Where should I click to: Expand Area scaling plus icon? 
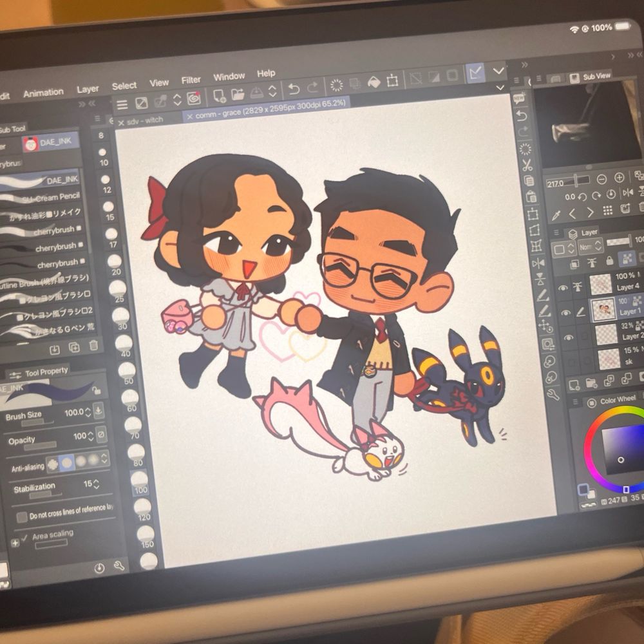pyautogui.click(x=15, y=543)
